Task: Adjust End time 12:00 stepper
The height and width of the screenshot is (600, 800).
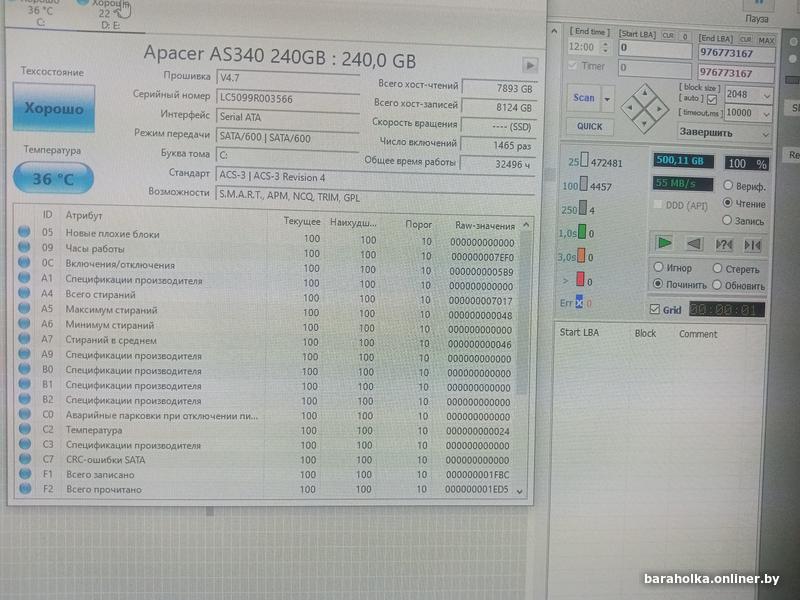Action: [x=605, y=48]
